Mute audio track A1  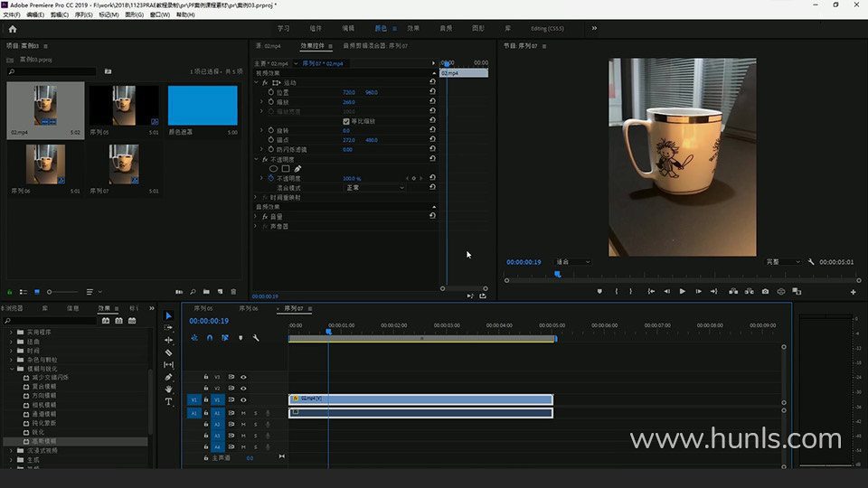click(243, 413)
